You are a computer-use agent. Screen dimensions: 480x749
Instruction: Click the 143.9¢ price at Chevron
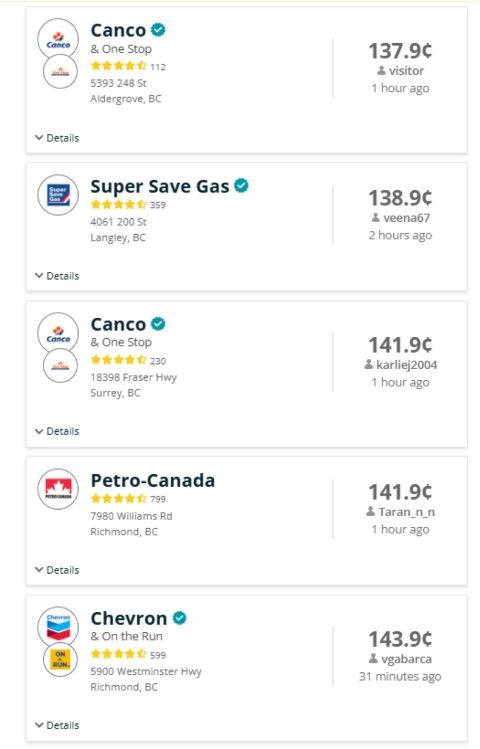[x=400, y=639]
